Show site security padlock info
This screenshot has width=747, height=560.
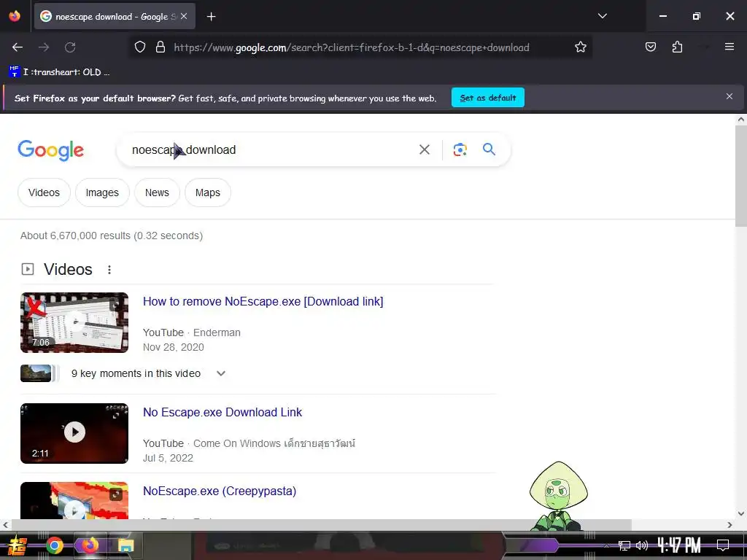(160, 47)
